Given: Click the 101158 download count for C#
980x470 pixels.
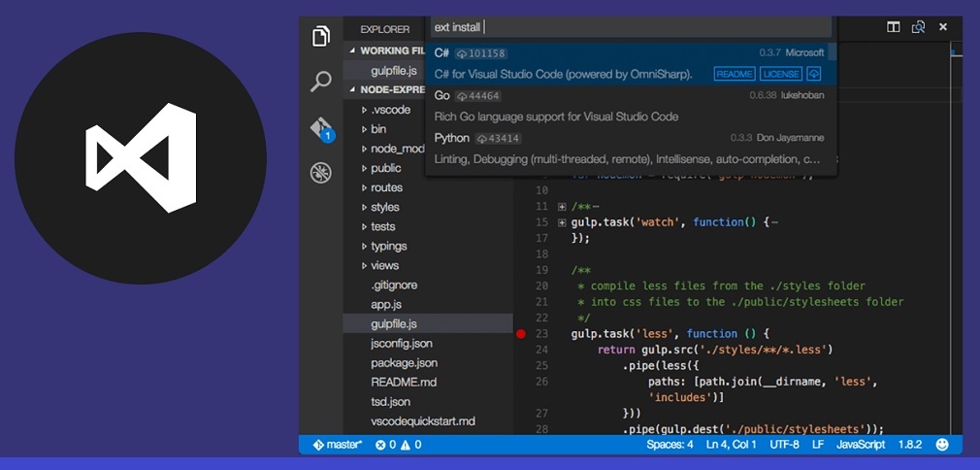Looking at the screenshot, I should pos(480,53).
